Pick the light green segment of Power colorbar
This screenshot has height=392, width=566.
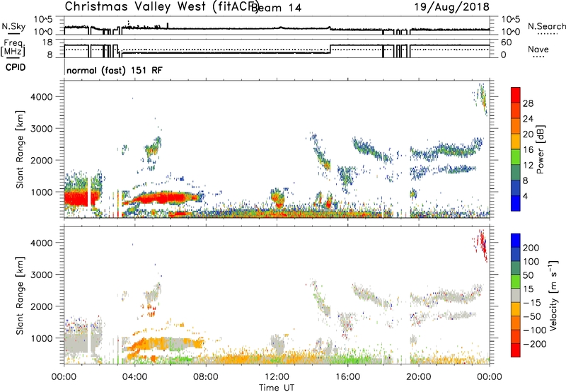click(x=516, y=157)
